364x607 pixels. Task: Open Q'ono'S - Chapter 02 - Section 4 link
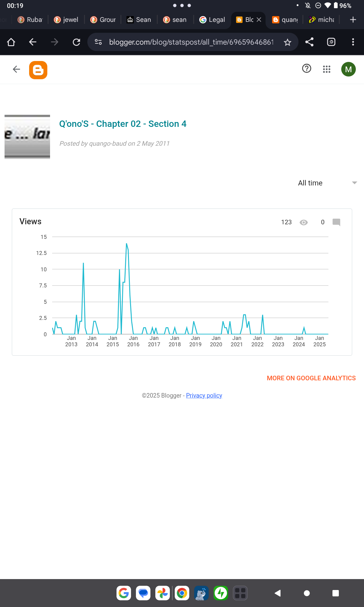click(123, 124)
